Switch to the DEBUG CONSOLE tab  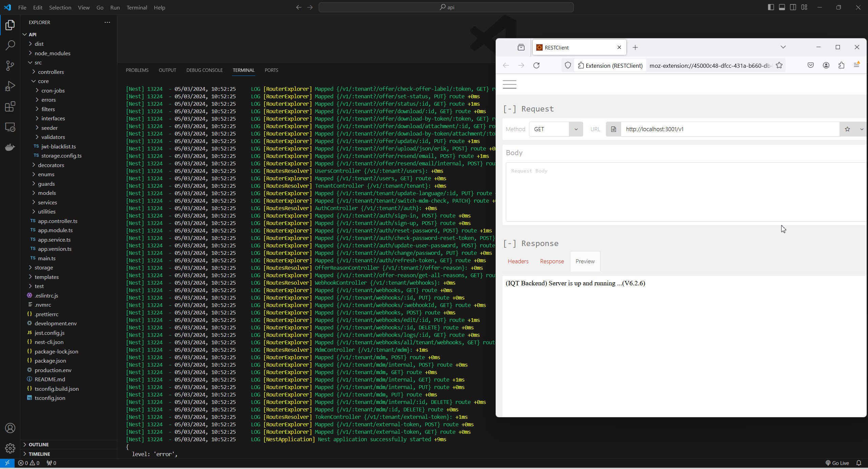[x=204, y=70]
